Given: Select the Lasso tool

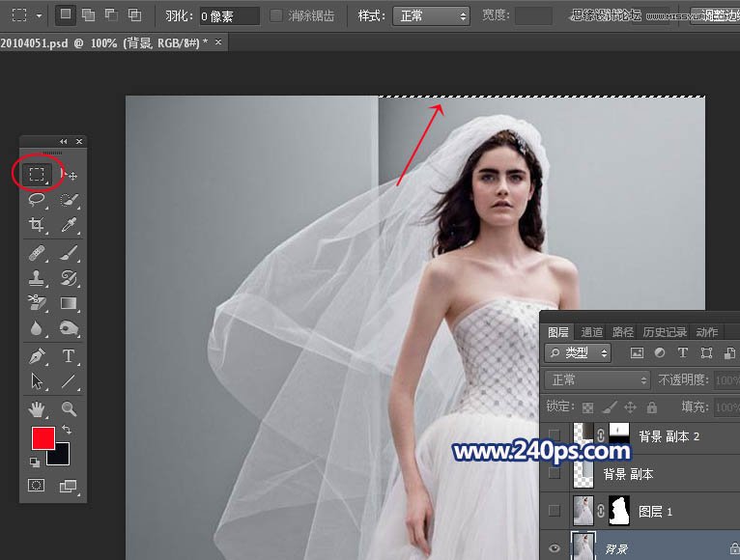Looking at the screenshot, I should pos(37,200).
